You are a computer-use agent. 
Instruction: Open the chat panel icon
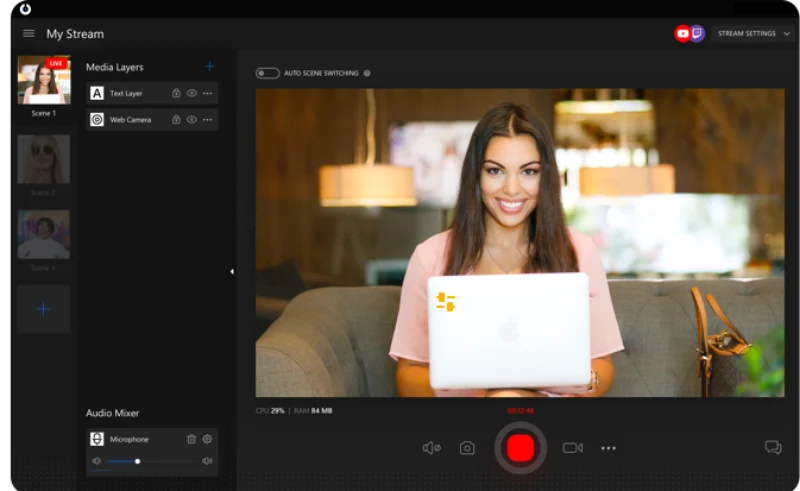[773, 447]
